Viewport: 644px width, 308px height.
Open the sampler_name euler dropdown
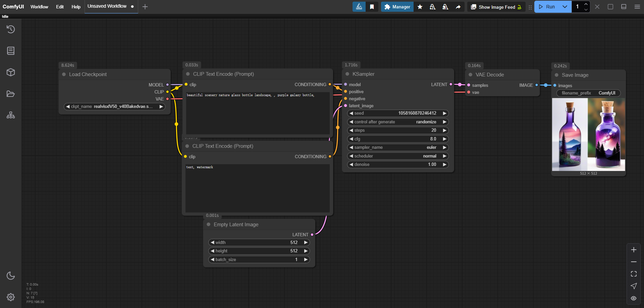[398, 147]
